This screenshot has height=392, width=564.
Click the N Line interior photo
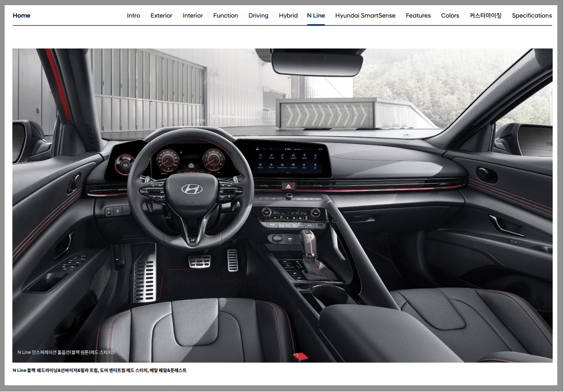[283, 205]
